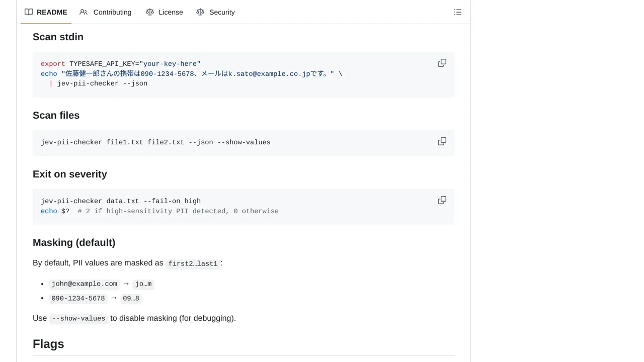Click the jev-pii-checker --json line
This screenshot has height=362, width=644.
point(98,83)
